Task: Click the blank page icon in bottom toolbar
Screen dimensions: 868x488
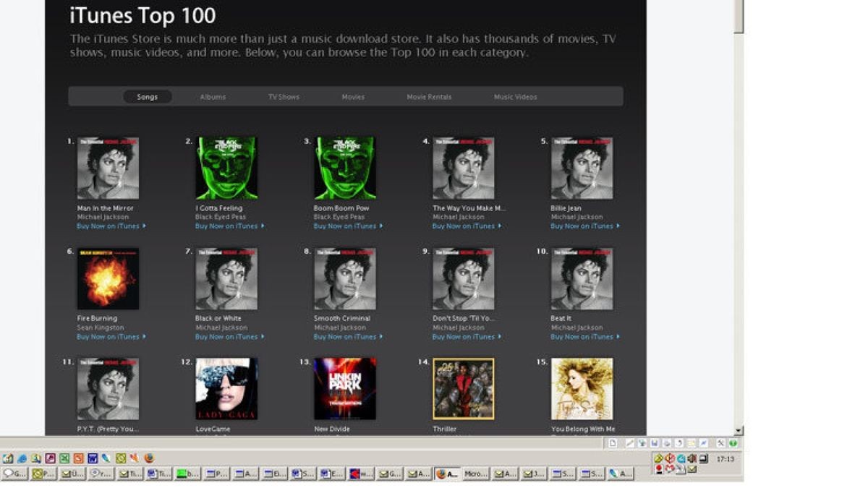Action: coord(613,443)
